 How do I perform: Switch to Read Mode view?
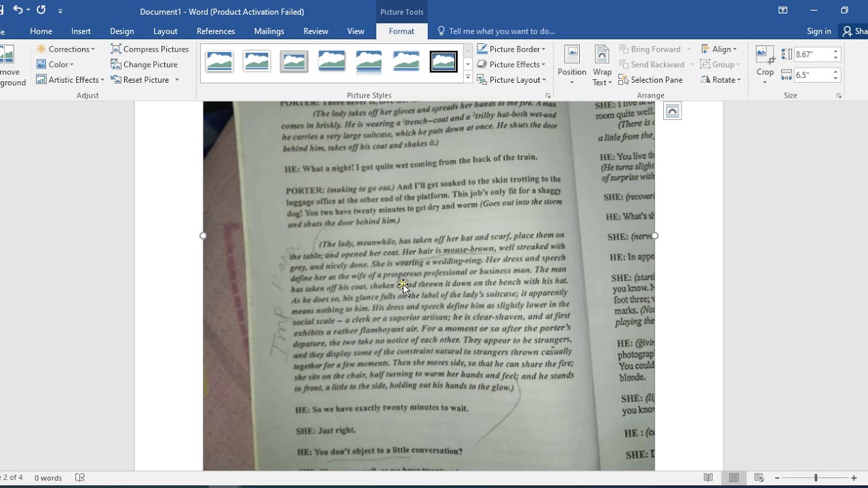point(708,478)
